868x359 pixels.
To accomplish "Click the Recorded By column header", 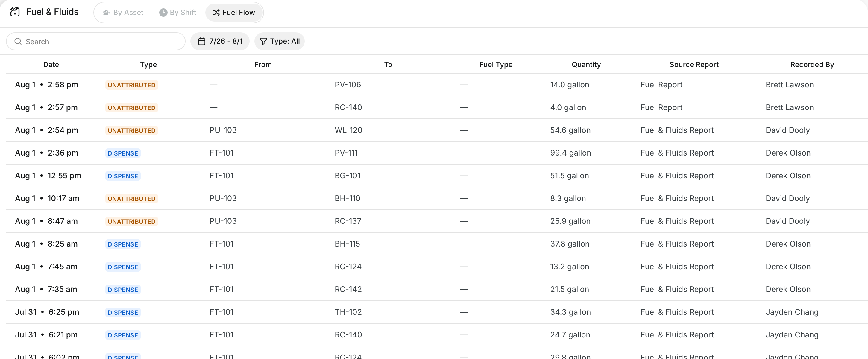I will (812, 64).
